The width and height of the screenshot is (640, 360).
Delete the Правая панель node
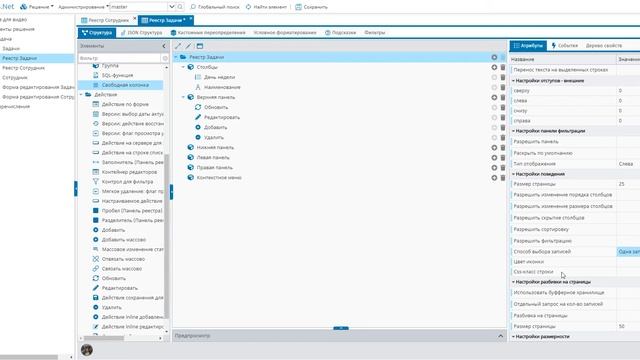pos(503,168)
